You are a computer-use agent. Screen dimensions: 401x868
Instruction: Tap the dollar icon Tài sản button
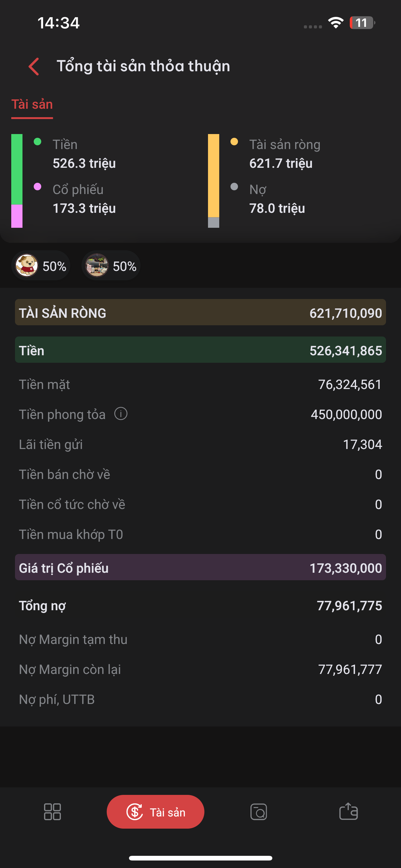(x=155, y=811)
